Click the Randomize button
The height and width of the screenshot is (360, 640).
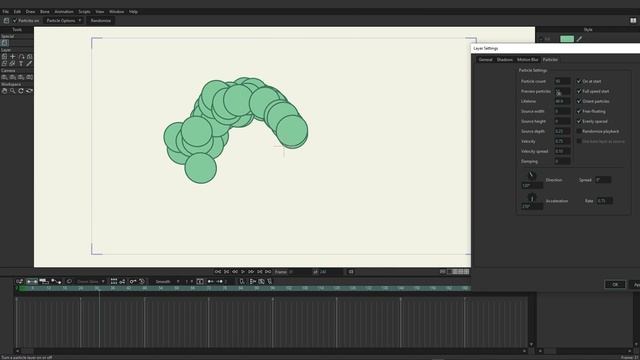pos(101,20)
